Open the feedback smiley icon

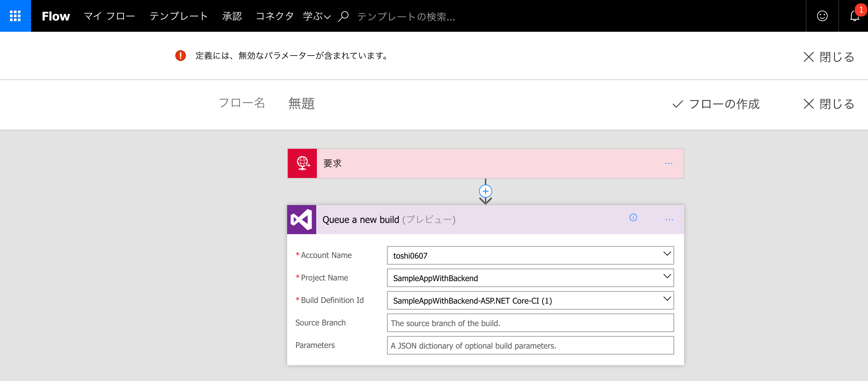point(822,16)
